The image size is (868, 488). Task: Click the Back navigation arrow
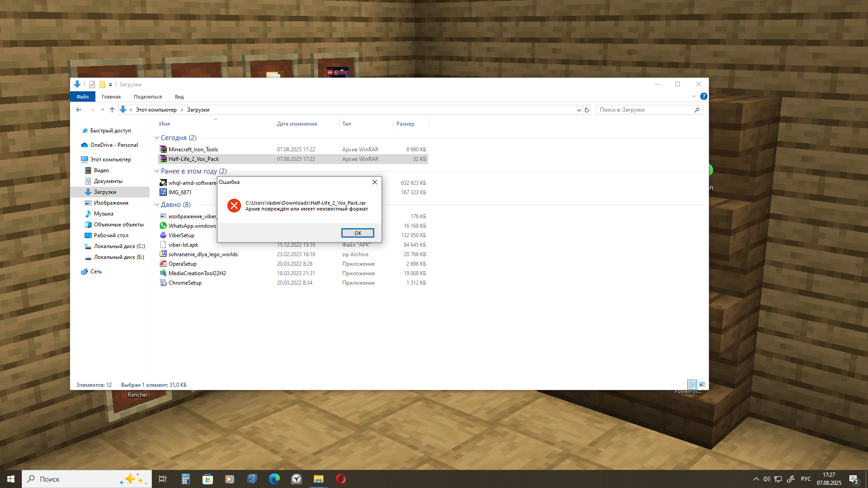pos(79,110)
